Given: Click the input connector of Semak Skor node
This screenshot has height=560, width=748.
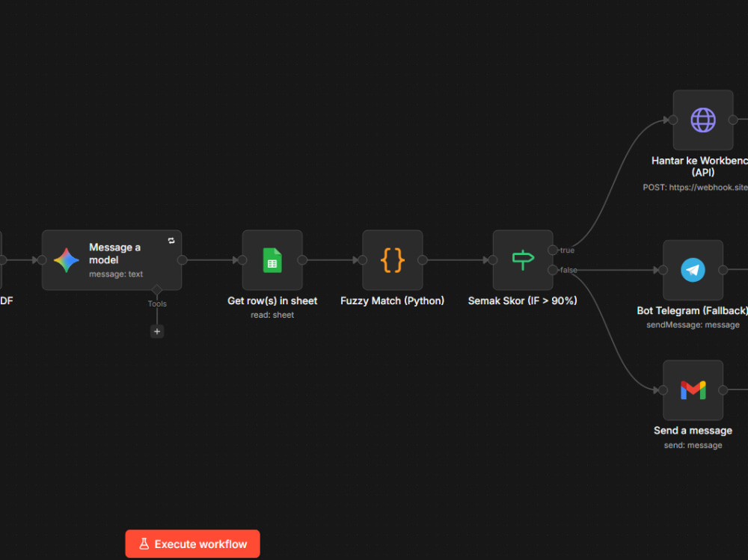Looking at the screenshot, I should pos(493,260).
